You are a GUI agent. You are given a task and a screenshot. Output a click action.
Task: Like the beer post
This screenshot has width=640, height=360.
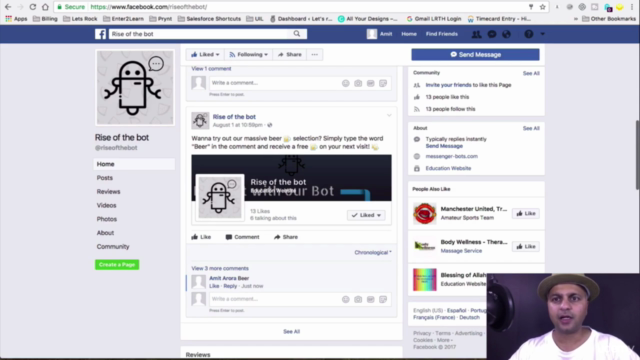[x=201, y=237]
